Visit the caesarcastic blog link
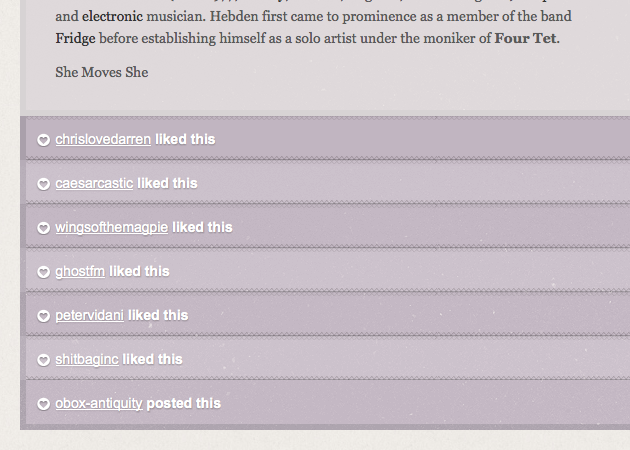 coord(94,183)
